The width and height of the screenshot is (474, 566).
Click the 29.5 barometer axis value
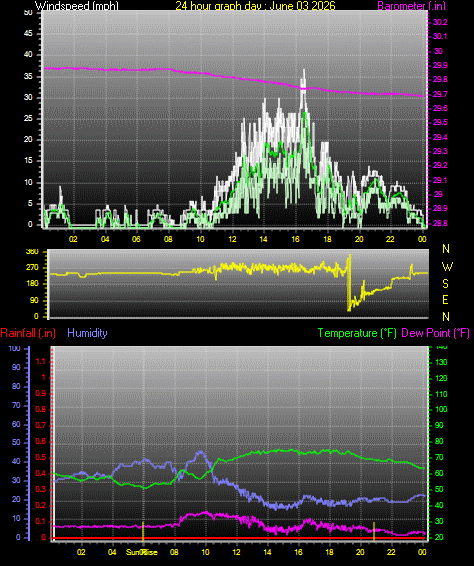(440, 122)
